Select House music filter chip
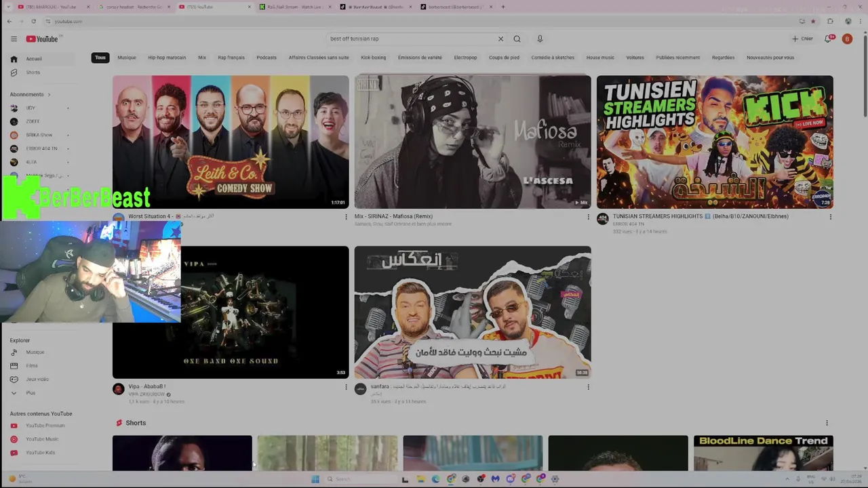This screenshot has width=868, height=488. (600, 58)
